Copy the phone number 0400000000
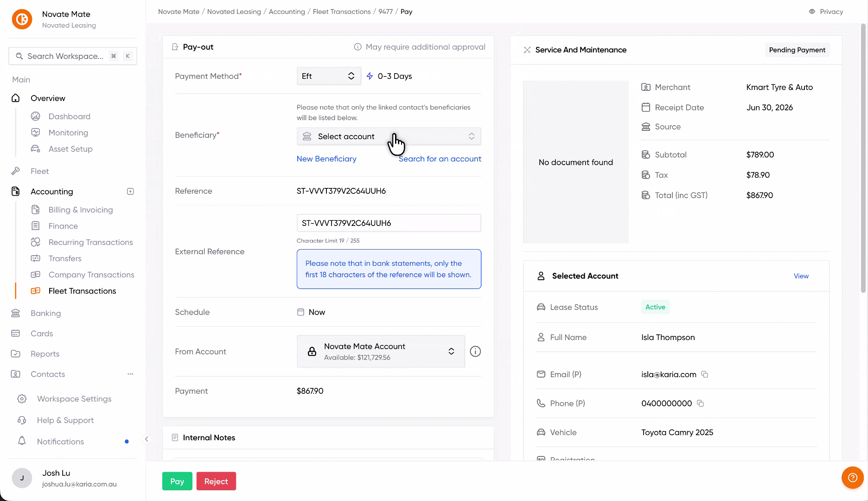This screenshot has height=501, width=868. pos(700,404)
